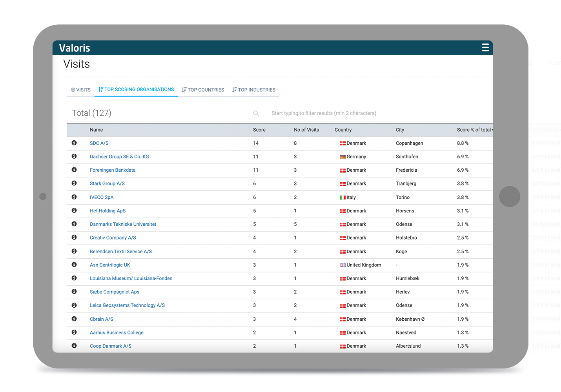Open the Cbrain A/S link
Viewport: 561px width, 392px height.
coord(101,319)
